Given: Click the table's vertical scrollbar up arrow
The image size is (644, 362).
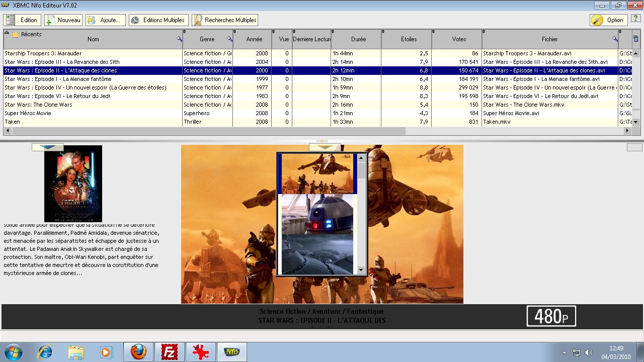Looking at the screenshot, I should (635, 53).
